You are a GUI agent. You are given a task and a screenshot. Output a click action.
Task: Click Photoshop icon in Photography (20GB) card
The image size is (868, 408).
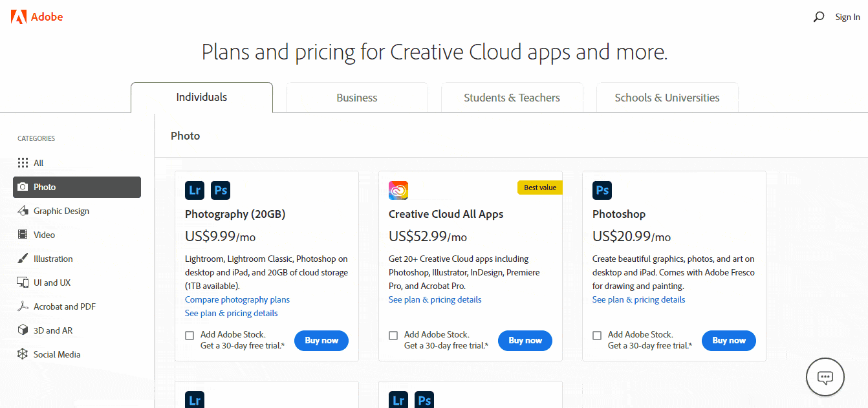coord(221,190)
